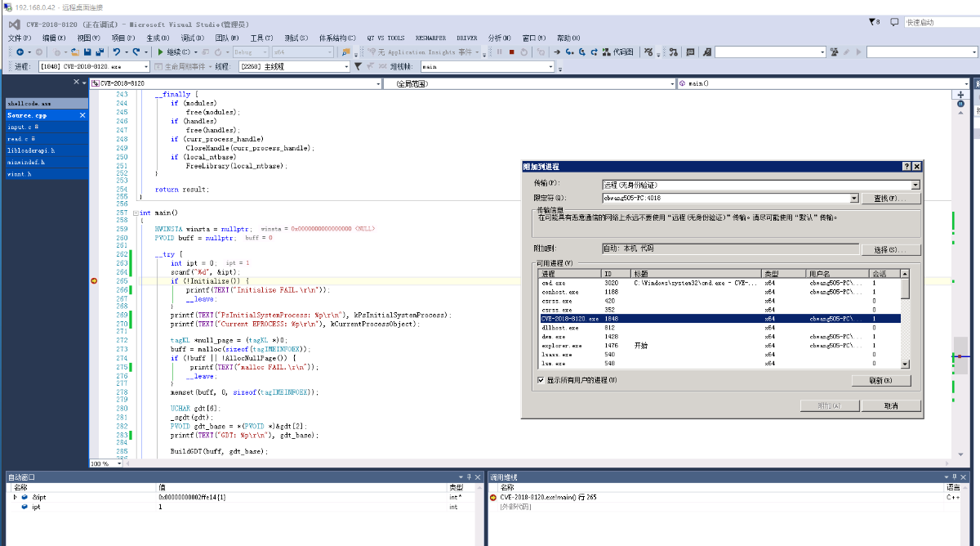The width and height of the screenshot is (980, 546).
Task: Click the Save icon in the toolbar
Action: pos(87,51)
